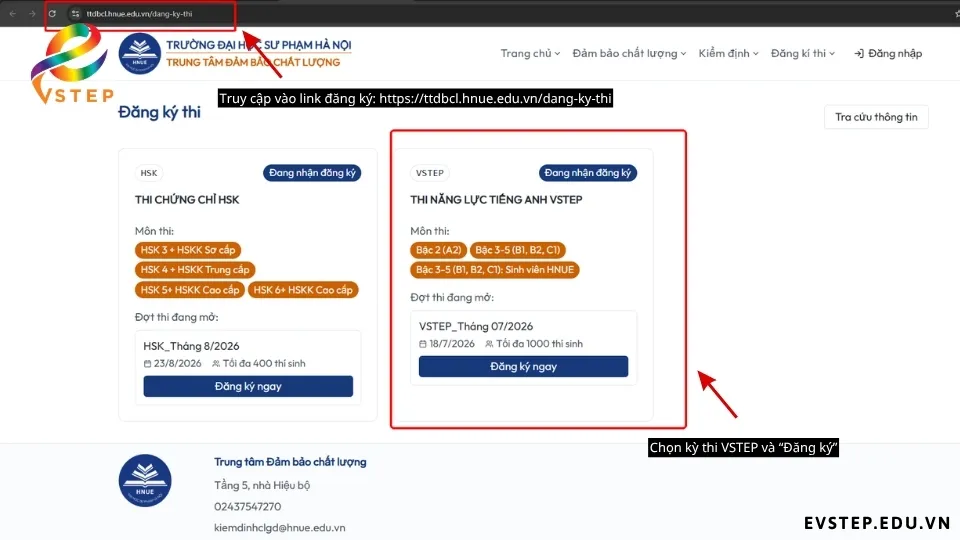Click the Đăng ký thi page heading
The width and height of the screenshot is (960, 540).
pyautogui.click(x=159, y=113)
